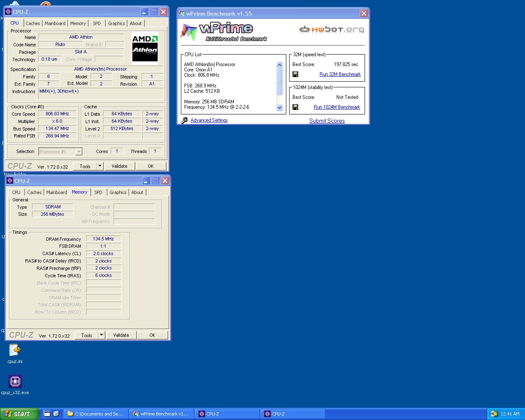The image size is (525, 420).
Task: Click the save icon under 1024M stability test
Action: [295, 107]
